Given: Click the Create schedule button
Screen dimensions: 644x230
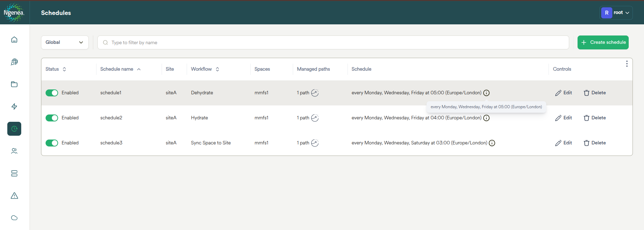Looking at the screenshot, I should [x=603, y=42].
